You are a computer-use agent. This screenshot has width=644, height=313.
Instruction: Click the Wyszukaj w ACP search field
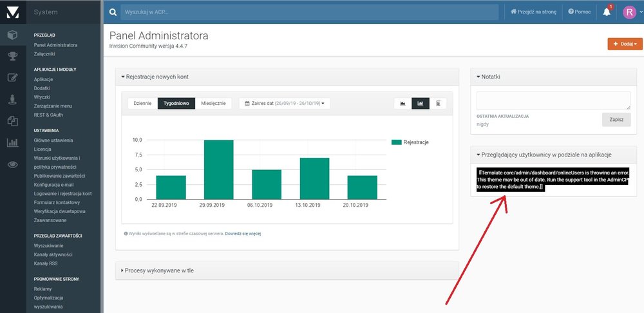click(309, 12)
